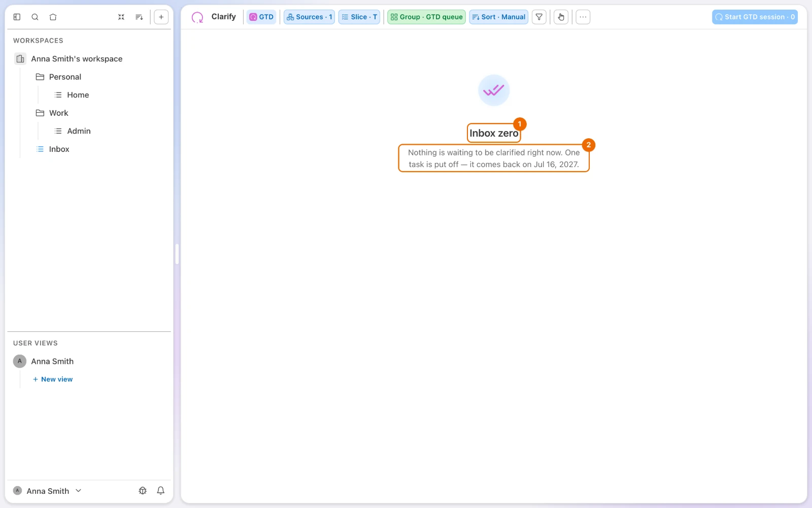Open notifications bell icon

click(x=161, y=491)
